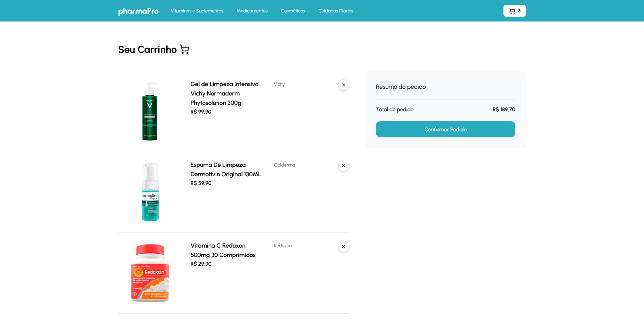
Task: Open Cuidados Diários category
Action: [336, 11]
